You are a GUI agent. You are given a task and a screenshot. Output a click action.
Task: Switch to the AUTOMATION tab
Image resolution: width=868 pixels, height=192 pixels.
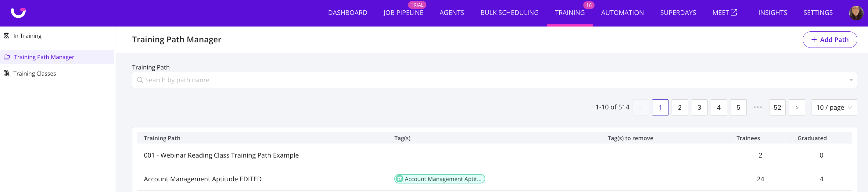[x=622, y=13]
